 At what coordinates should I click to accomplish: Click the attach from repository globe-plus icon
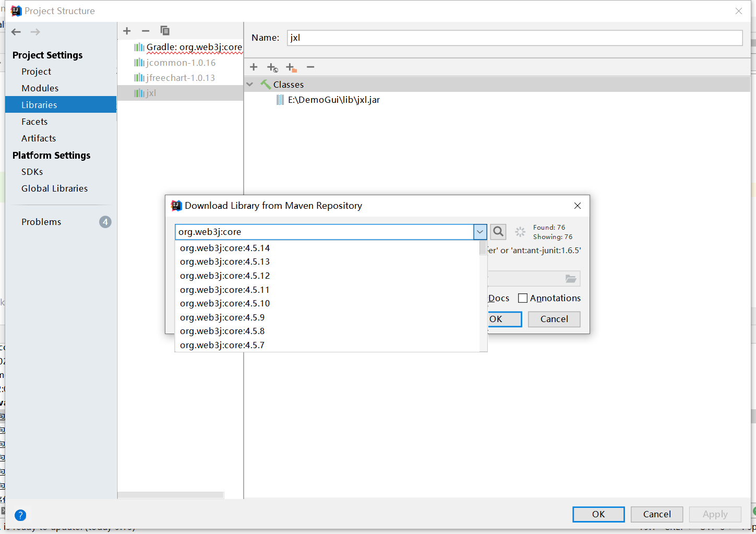click(x=272, y=67)
